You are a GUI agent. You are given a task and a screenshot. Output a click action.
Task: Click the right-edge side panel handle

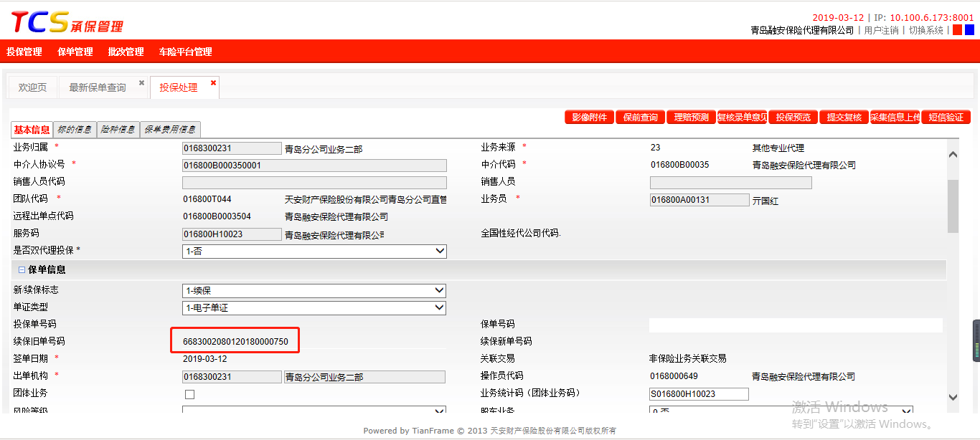976,340
